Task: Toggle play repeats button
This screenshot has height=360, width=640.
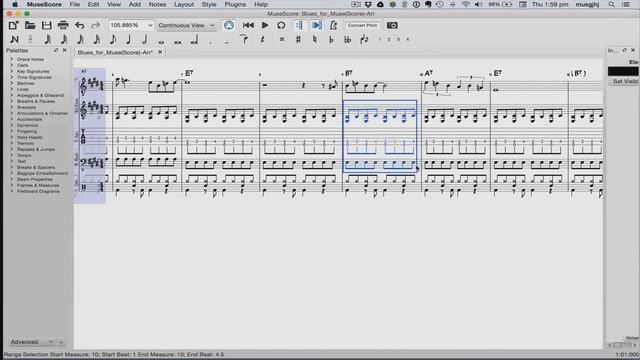Action: [x=299, y=25]
